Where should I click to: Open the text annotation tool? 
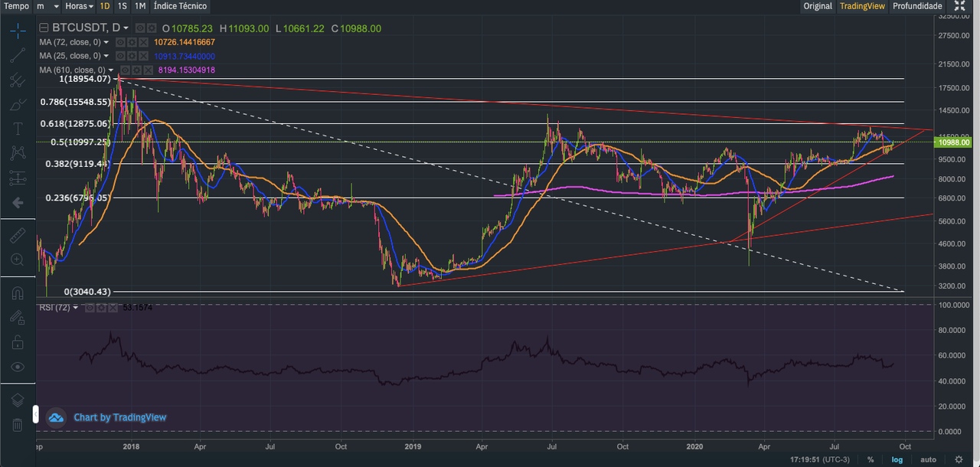click(x=17, y=127)
